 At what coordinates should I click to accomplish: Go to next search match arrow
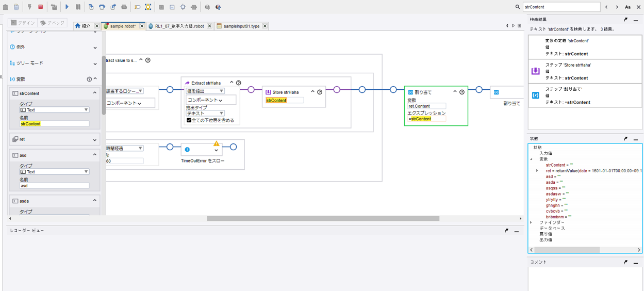(x=617, y=7)
